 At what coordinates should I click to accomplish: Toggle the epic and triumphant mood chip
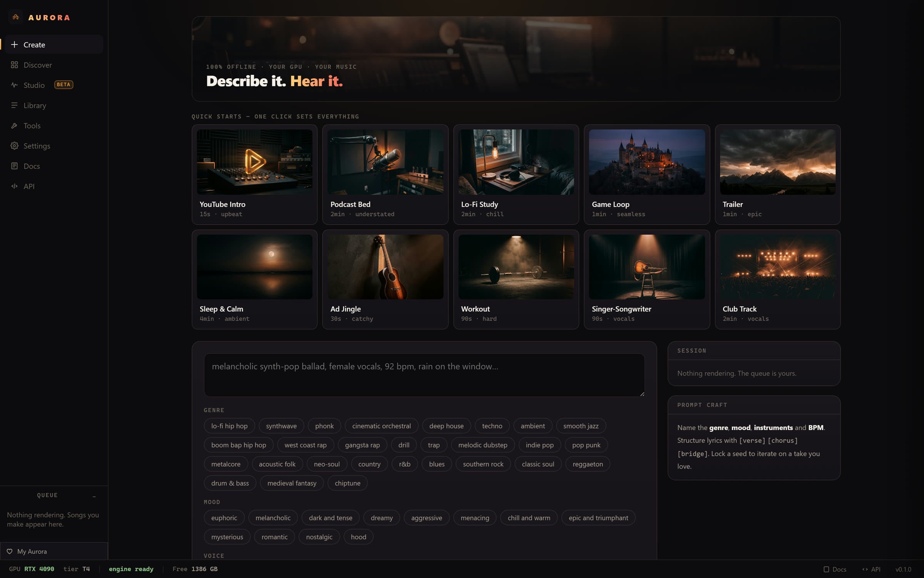598,518
